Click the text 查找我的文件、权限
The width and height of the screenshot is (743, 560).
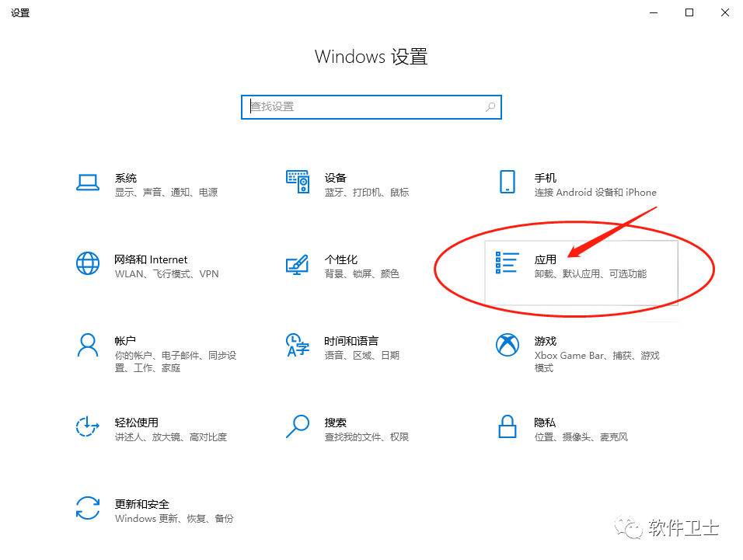tap(367, 437)
